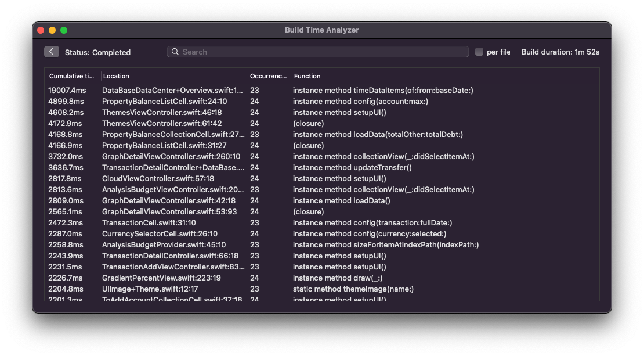
Task: Click the red close window button
Action: (x=41, y=30)
